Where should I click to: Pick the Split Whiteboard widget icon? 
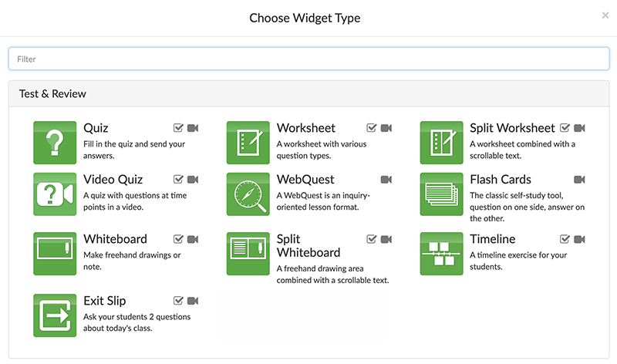(248, 254)
